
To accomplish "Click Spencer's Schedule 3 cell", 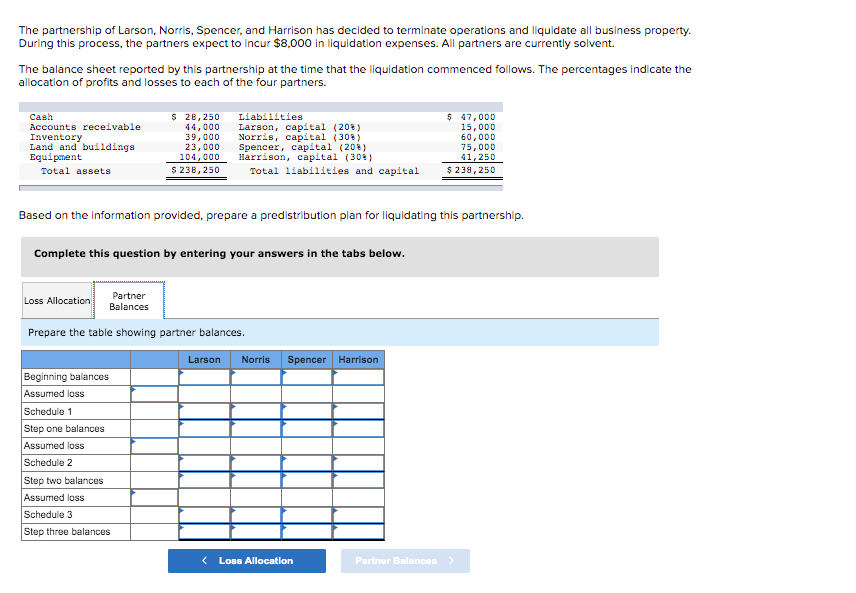I will pos(307,515).
